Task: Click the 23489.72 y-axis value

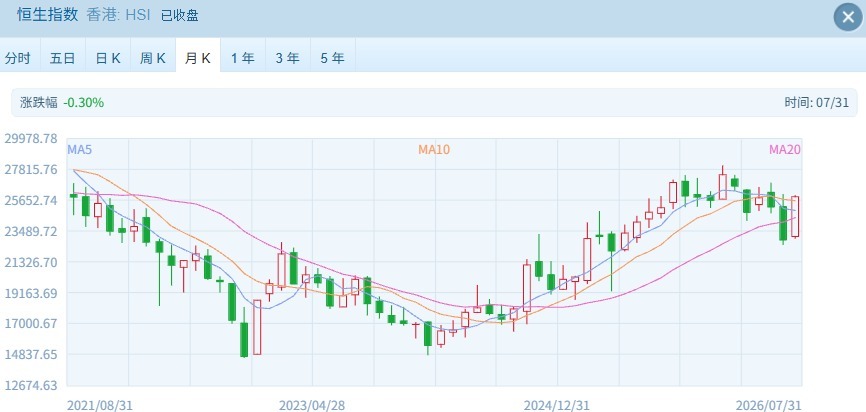Action: (x=31, y=231)
